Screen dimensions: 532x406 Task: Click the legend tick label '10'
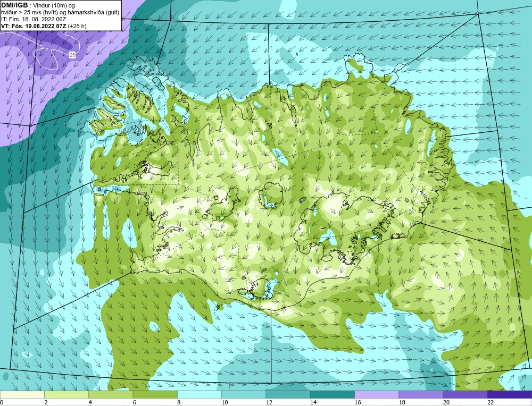[x=225, y=402]
